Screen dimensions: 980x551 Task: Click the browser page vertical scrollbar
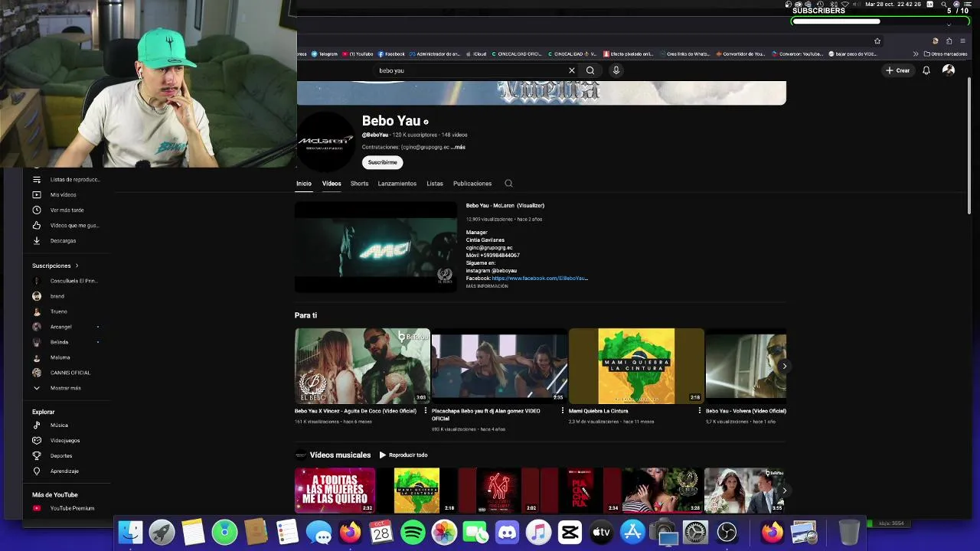pos(970,147)
